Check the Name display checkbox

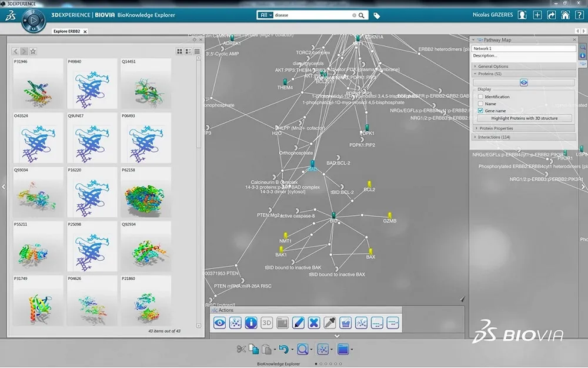coord(480,104)
